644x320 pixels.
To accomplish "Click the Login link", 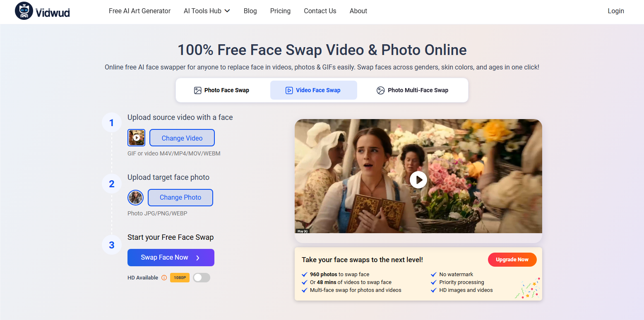I will click(x=616, y=11).
